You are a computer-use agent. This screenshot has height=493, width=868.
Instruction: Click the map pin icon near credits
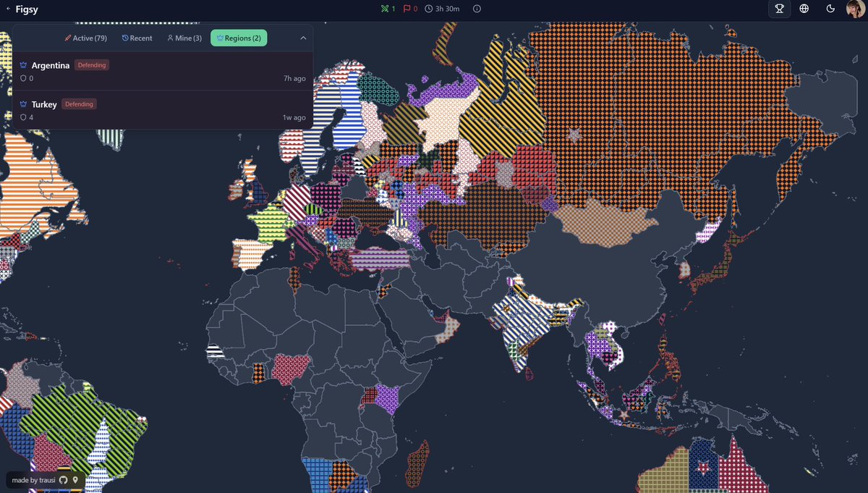75,480
